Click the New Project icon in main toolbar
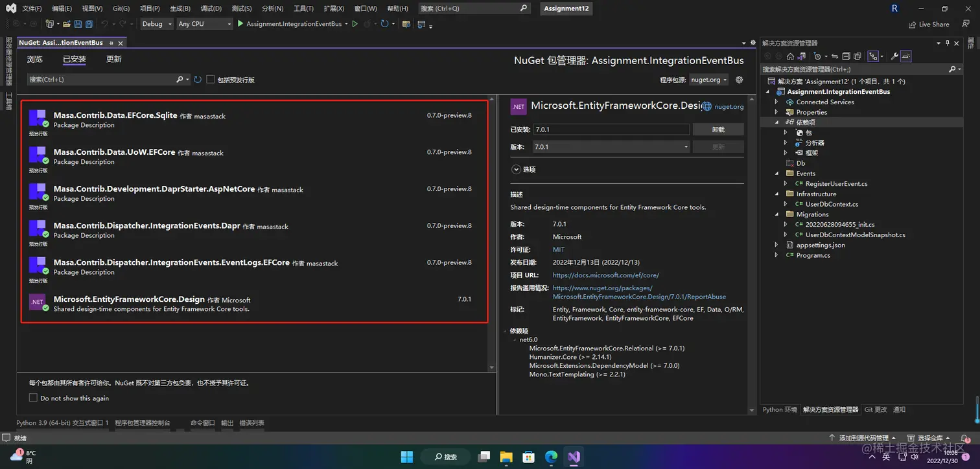Screen dimensions: 980x469 [49, 24]
